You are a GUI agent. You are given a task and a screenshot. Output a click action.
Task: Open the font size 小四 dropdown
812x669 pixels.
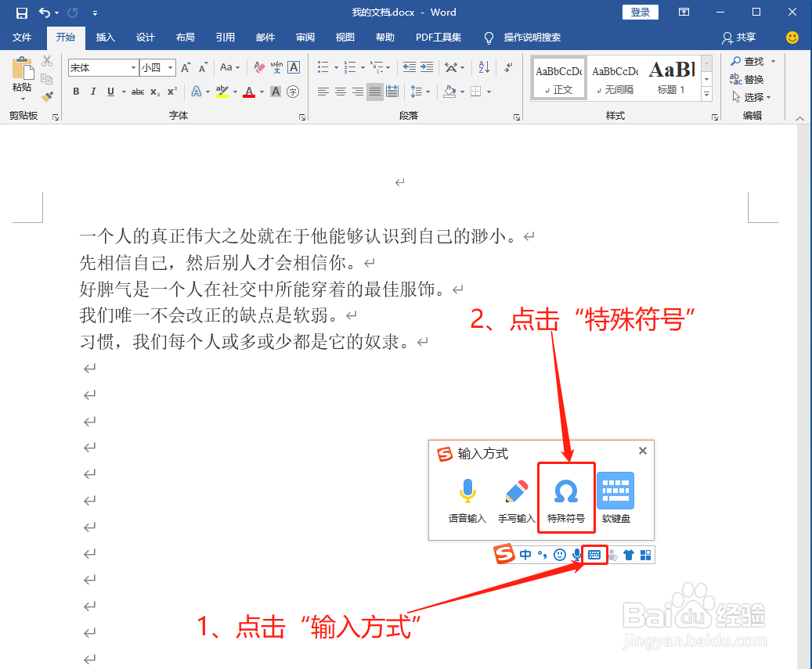click(x=169, y=67)
